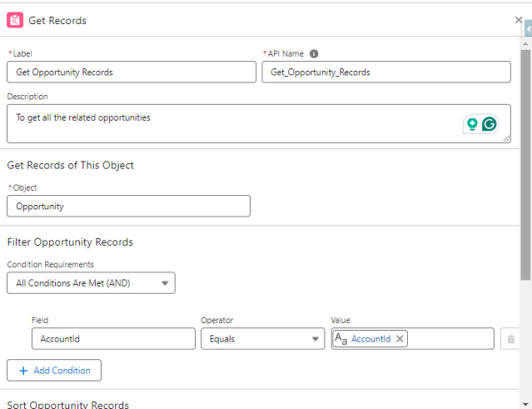Close the Get Records panel
Image resolution: width=532 pixels, height=409 pixels.
click(x=518, y=20)
